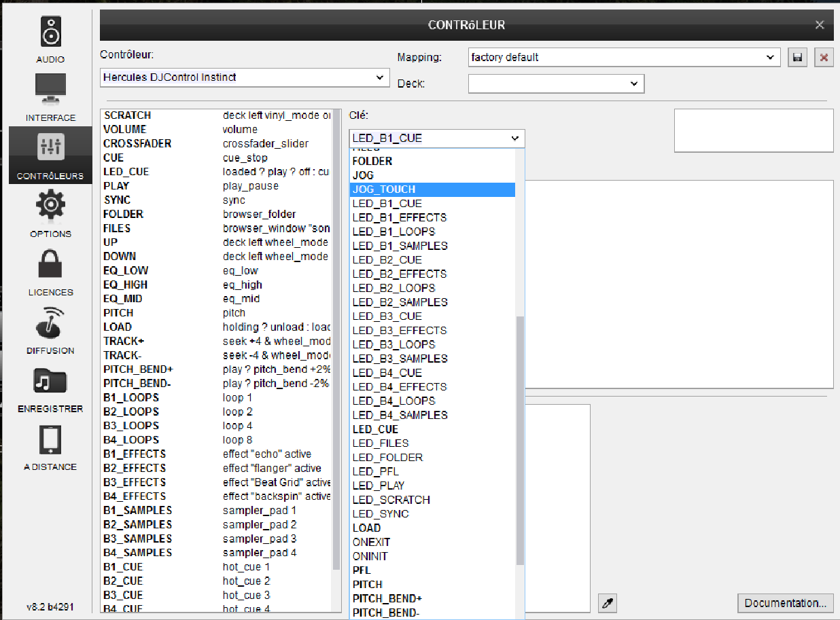The image size is (840, 620).
Task: Select LED_FILES in the dropdown list
Action: pos(432,443)
